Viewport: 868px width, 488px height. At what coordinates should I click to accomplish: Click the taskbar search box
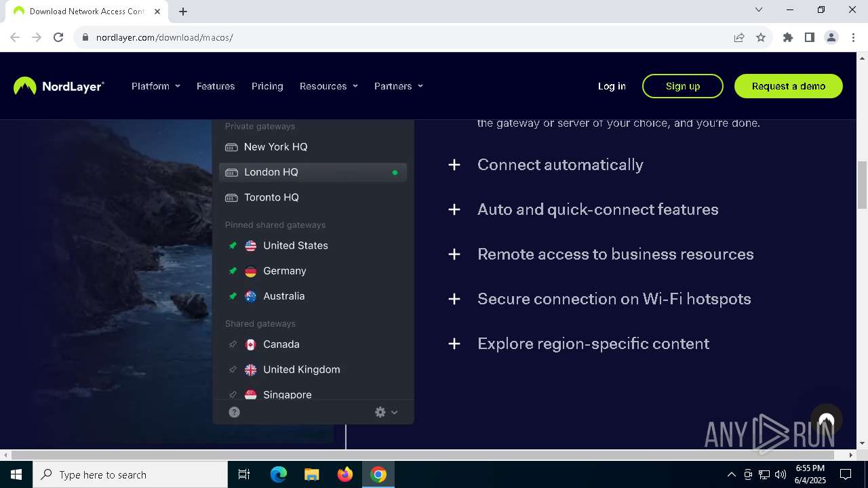point(130,474)
